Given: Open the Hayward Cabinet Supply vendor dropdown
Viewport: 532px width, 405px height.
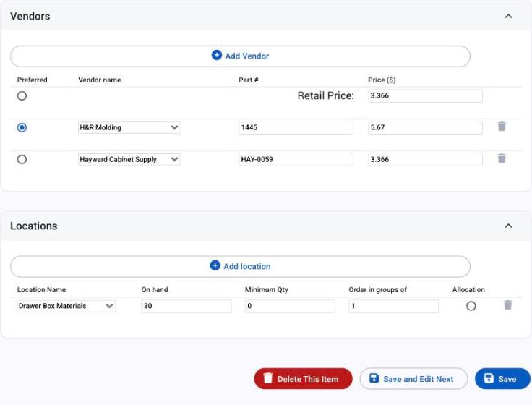Looking at the screenshot, I should click(x=129, y=160).
